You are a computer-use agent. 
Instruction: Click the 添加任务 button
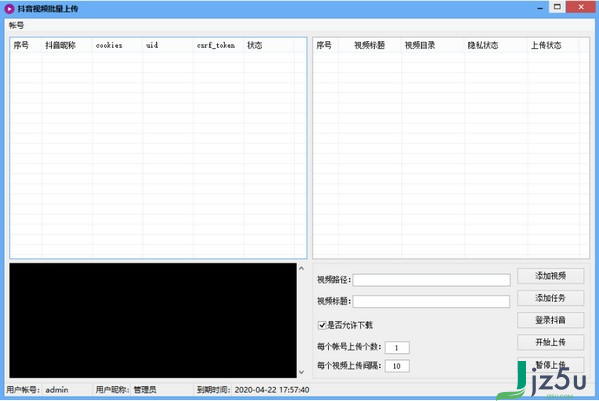point(550,298)
